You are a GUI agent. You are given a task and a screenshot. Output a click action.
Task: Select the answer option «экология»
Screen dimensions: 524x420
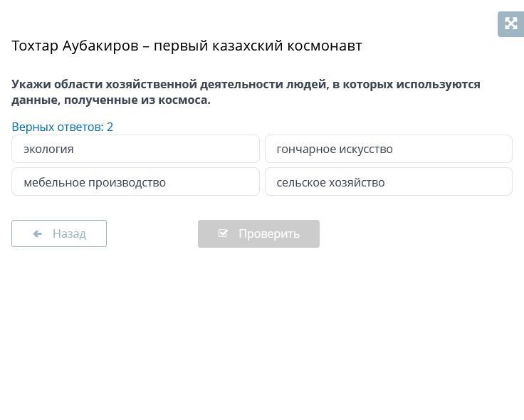[x=135, y=149]
